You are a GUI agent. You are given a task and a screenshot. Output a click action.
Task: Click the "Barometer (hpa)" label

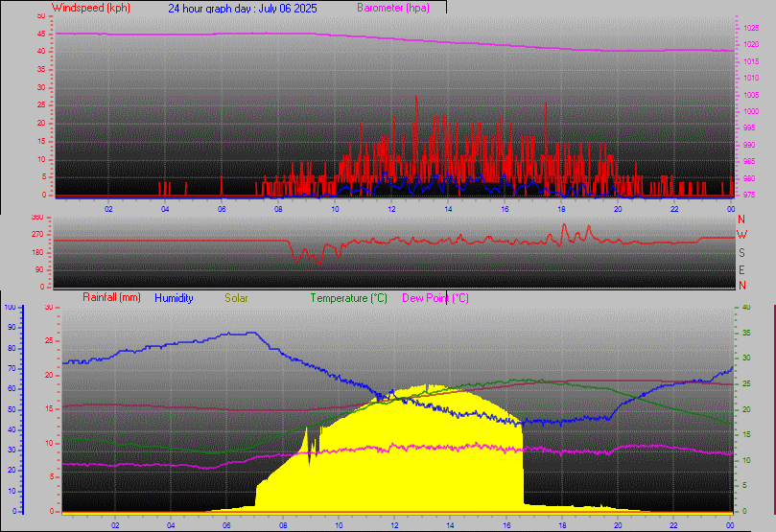(x=393, y=8)
